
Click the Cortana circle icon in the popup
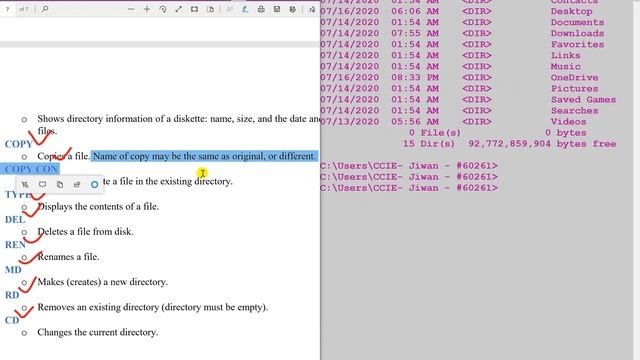[94, 184]
